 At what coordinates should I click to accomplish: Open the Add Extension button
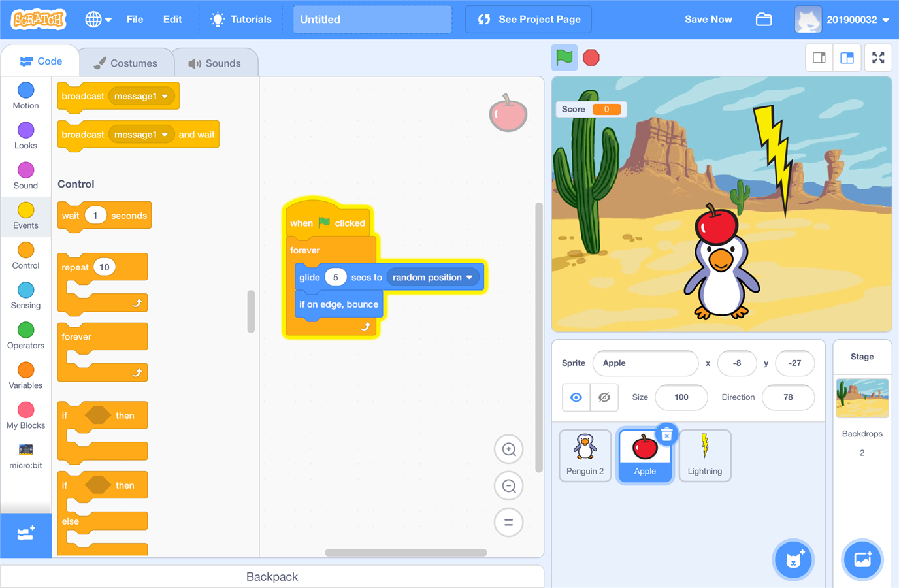point(25,534)
